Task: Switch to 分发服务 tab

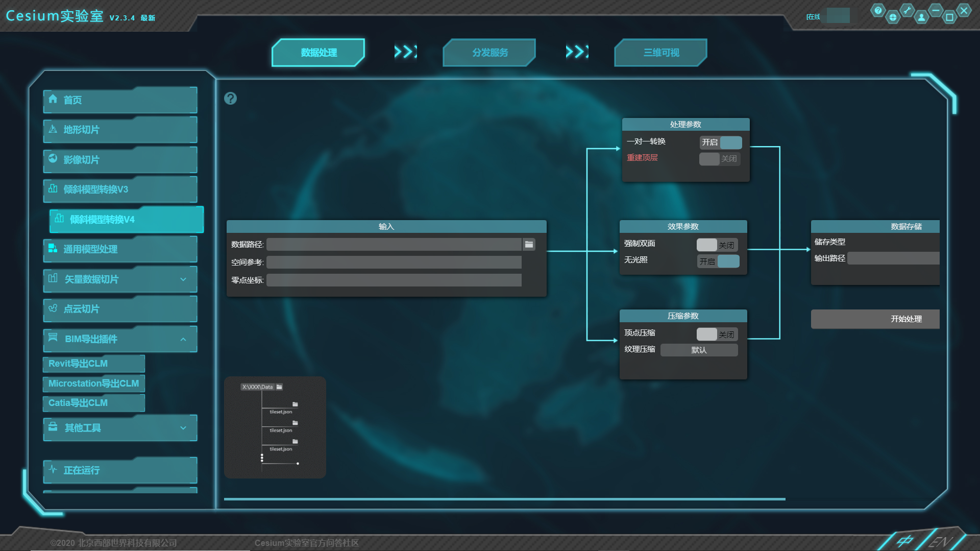Action: coord(489,53)
